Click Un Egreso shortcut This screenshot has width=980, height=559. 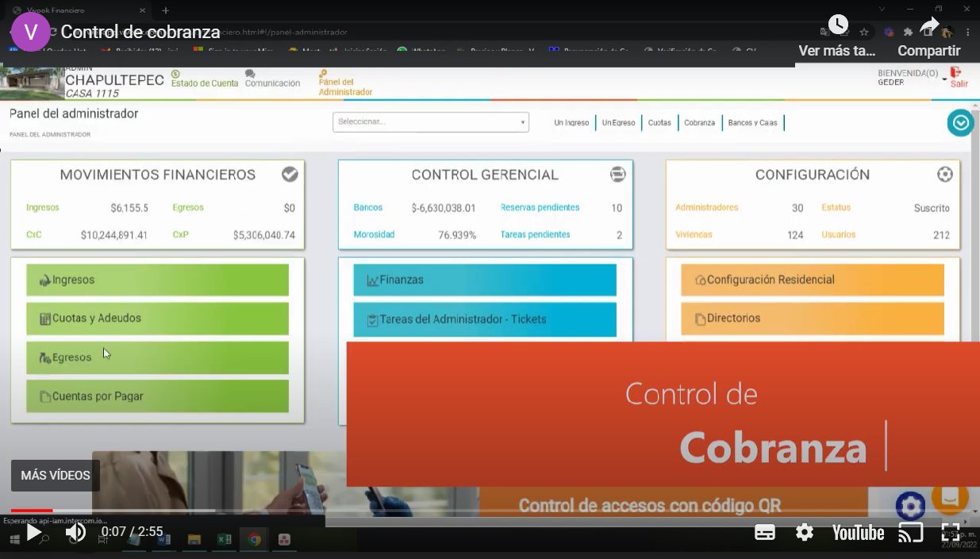click(x=618, y=123)
